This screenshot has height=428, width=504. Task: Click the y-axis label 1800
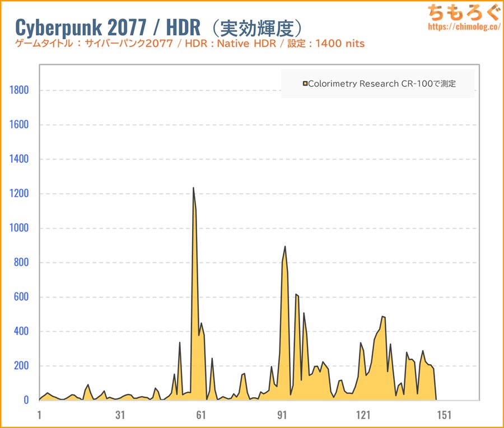(19, 90)
